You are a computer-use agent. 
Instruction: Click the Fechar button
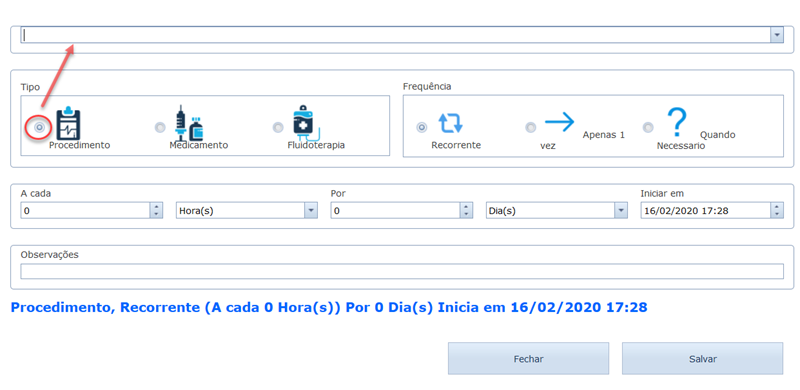click(529, 359)
